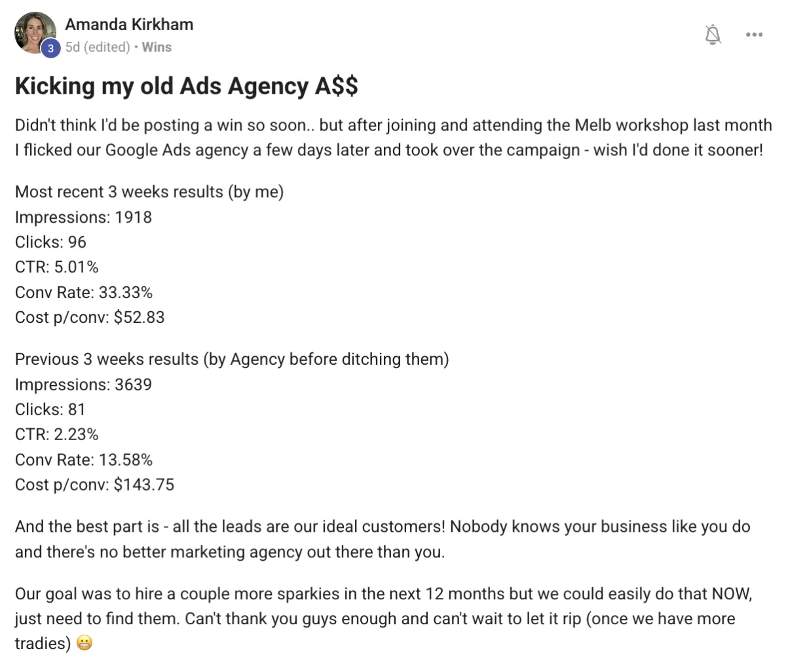Open the three-dot post options menu
The width and height of the screenshot is (786, 672).
coord(754,34)
